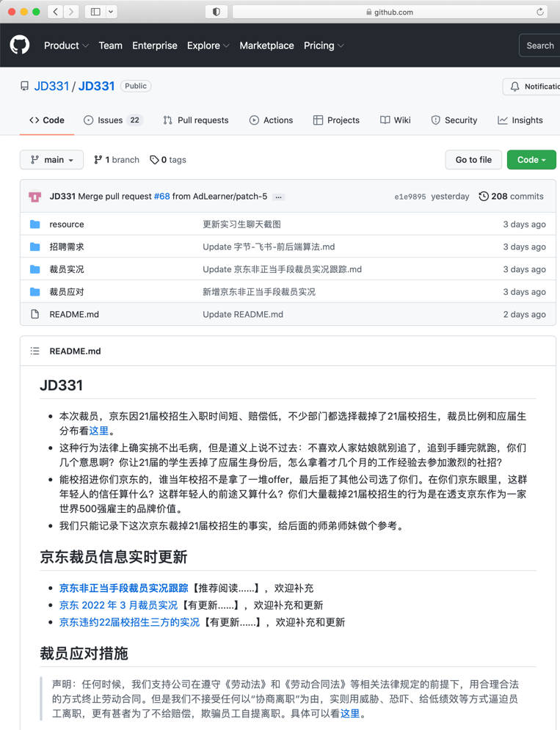This screenshot has height=730, width=560.
Task: Click the repository icon beside JD331
Action: (25, 86)
